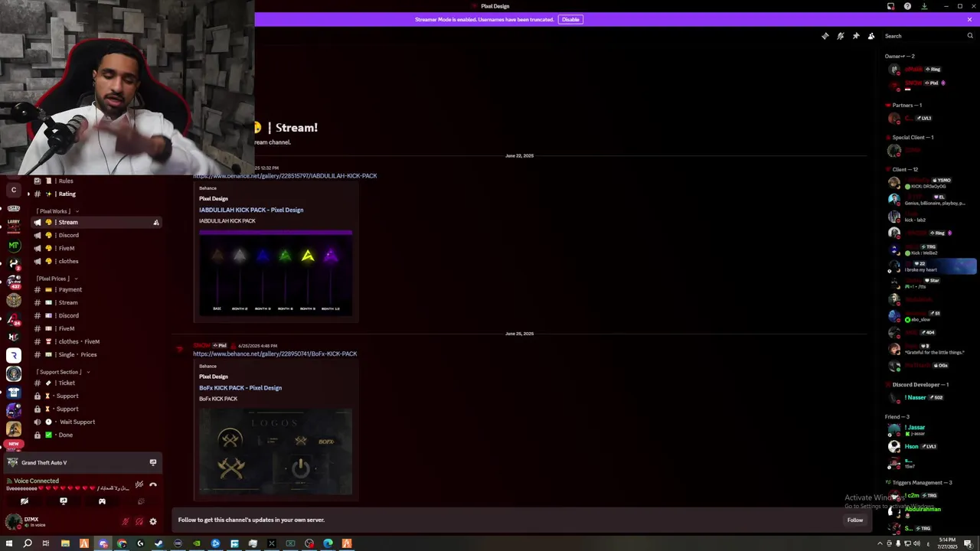Open the LARRY server icon in sidebar

click(x=14, y=226)
